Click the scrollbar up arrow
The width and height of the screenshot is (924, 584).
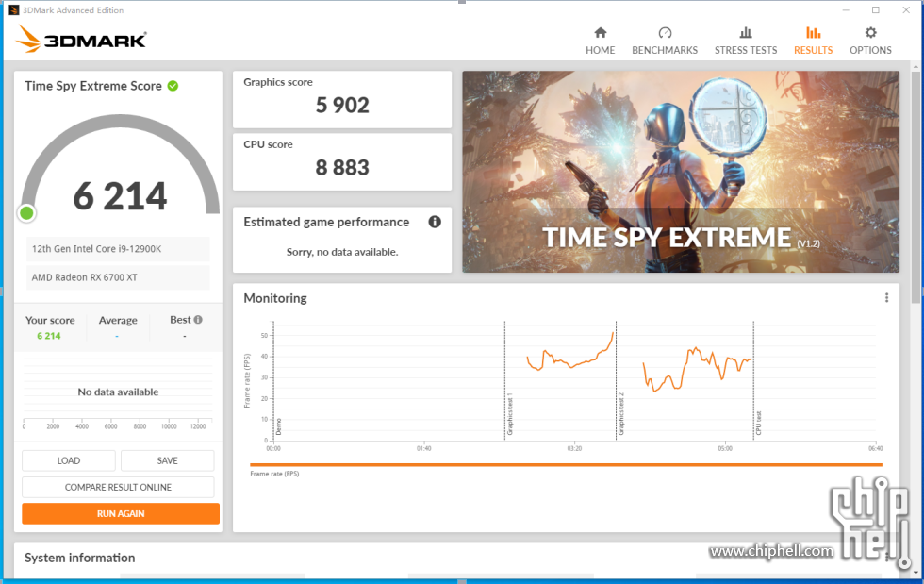pos(916,65)
